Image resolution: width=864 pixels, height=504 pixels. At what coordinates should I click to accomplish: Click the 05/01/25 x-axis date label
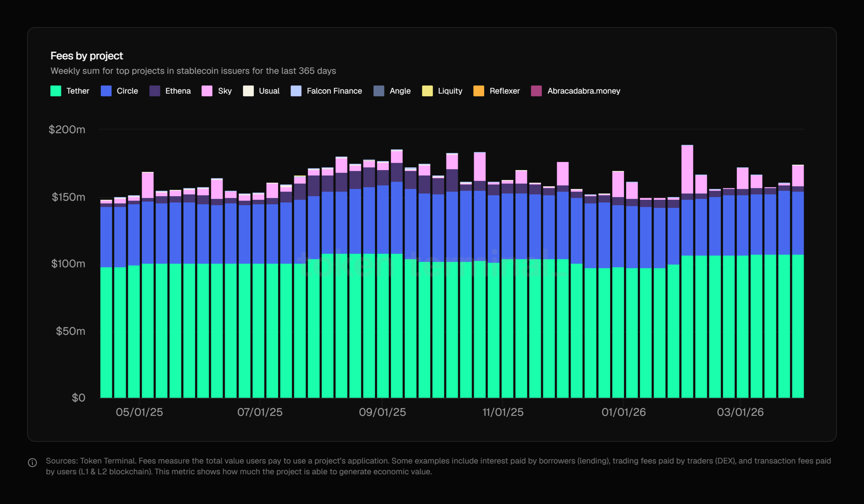click(x=139, y=412)
